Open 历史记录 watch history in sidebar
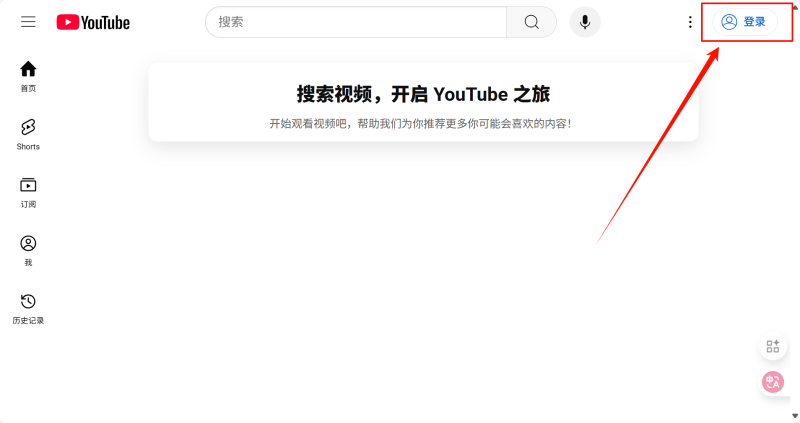The width and height of the screenshot is (800, 423). click(x=28, y=308)
